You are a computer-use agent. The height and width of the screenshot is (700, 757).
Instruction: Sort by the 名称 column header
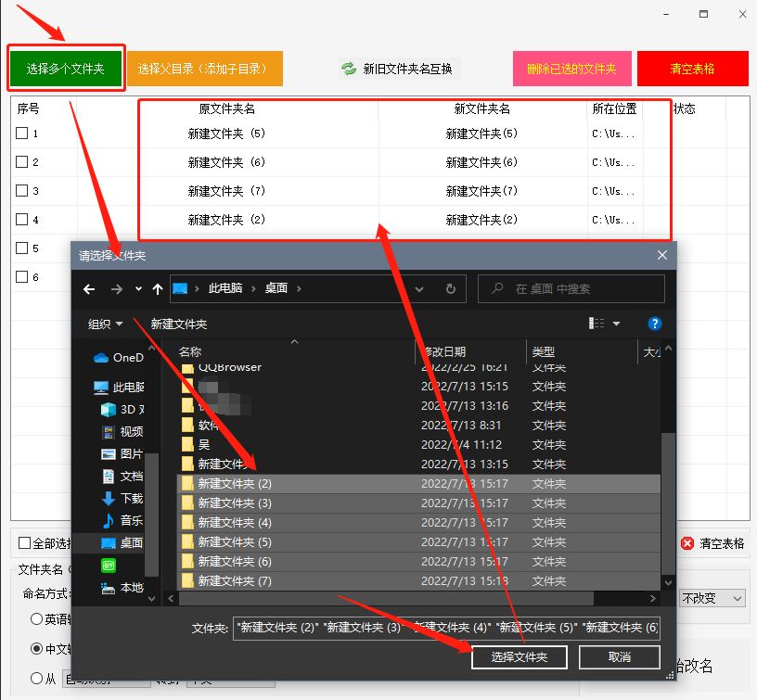(x=190, y=352)
